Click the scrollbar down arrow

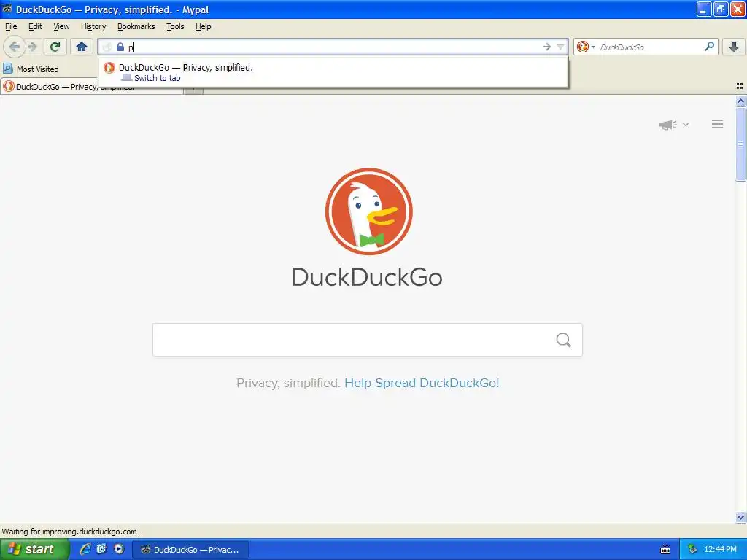coord(740,517)
